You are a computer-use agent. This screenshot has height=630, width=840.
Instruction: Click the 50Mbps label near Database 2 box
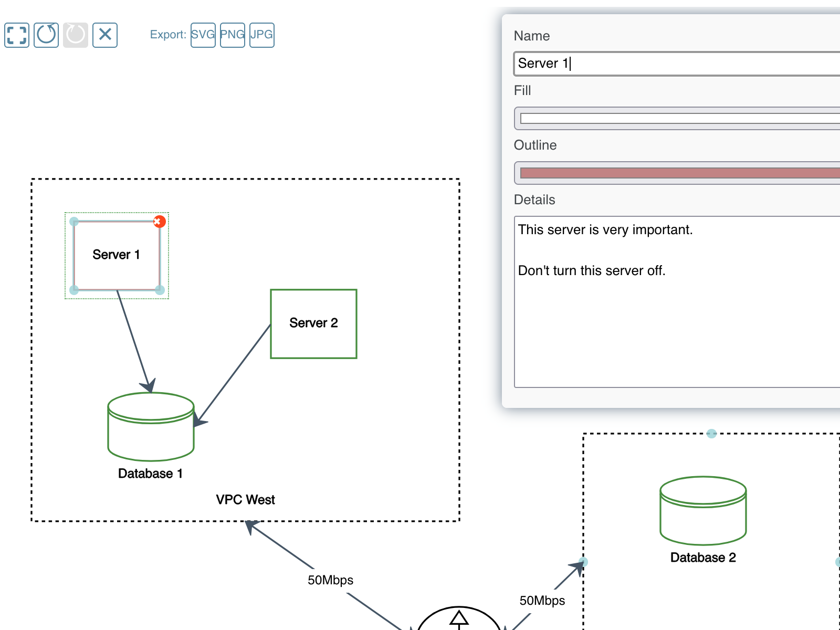point(542,601)
